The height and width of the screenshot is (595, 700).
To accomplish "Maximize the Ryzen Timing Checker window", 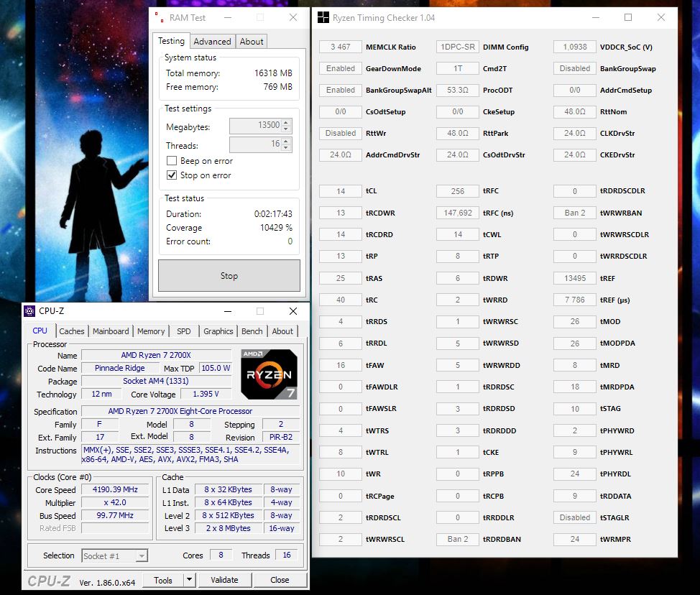I will pos(628,18).
